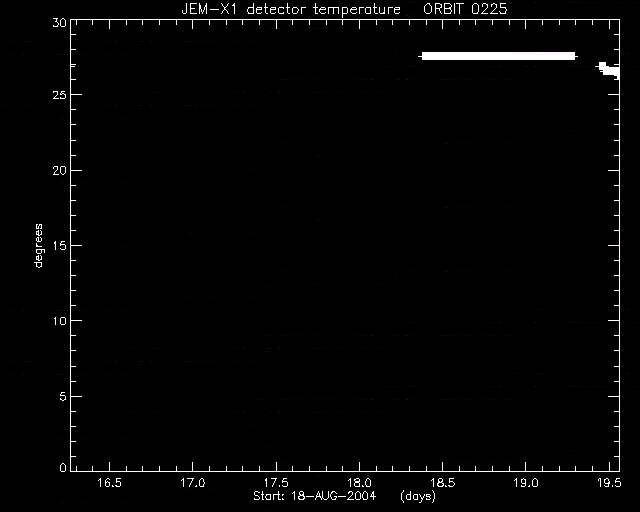640x512 pixels.
Task: Click the 0 tick label on y-axis
Action: pos(63,467)
